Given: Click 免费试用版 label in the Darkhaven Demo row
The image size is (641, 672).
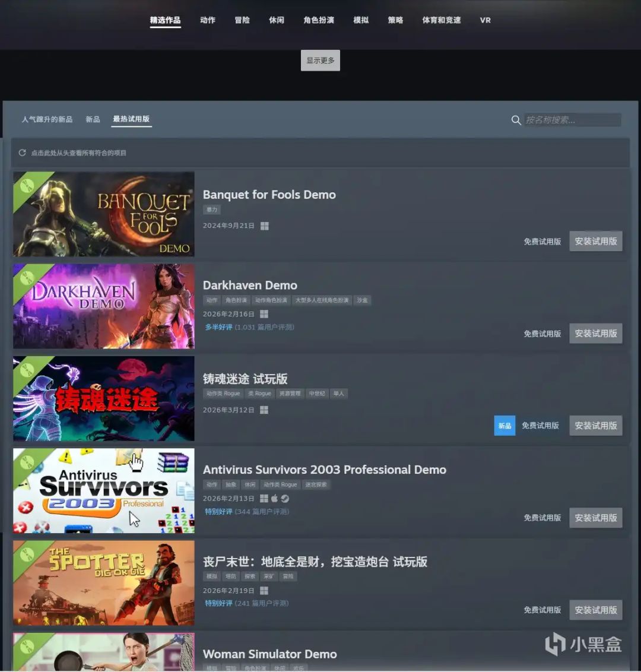Looking at the screenshot, I should pos(542,334).
